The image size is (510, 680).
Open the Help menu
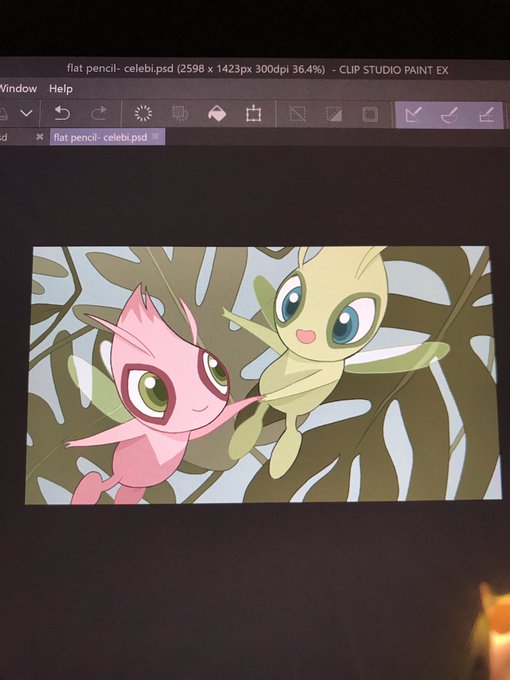tap(61, 89)
